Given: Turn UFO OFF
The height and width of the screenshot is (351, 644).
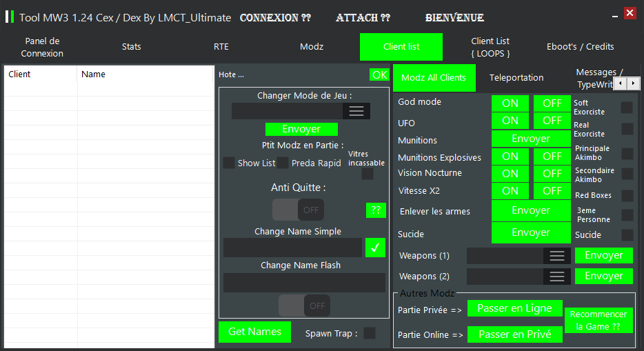Looking at the screenshot, I should pos(552,121).
